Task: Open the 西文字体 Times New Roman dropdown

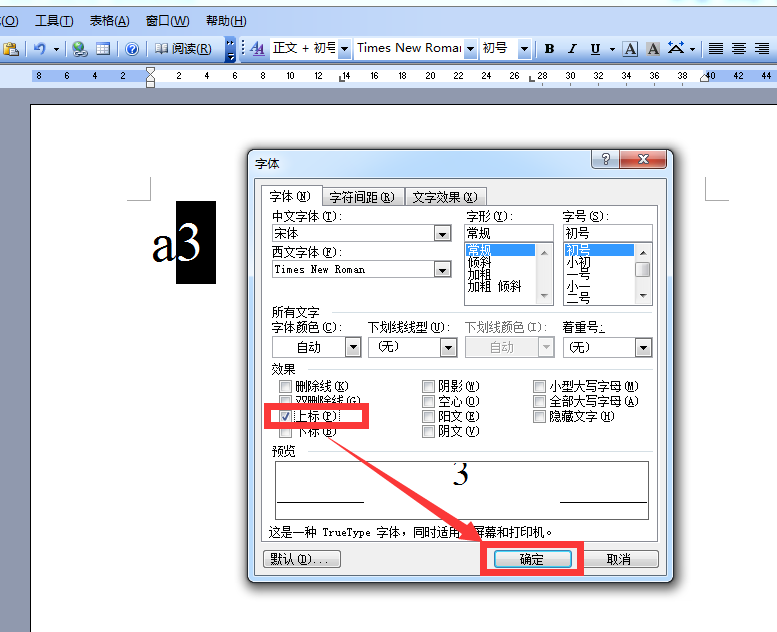Action: (442, 270)
